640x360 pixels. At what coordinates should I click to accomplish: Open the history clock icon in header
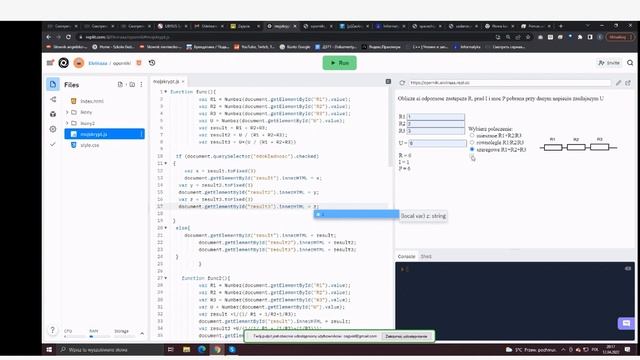click(x=152, y=63)
